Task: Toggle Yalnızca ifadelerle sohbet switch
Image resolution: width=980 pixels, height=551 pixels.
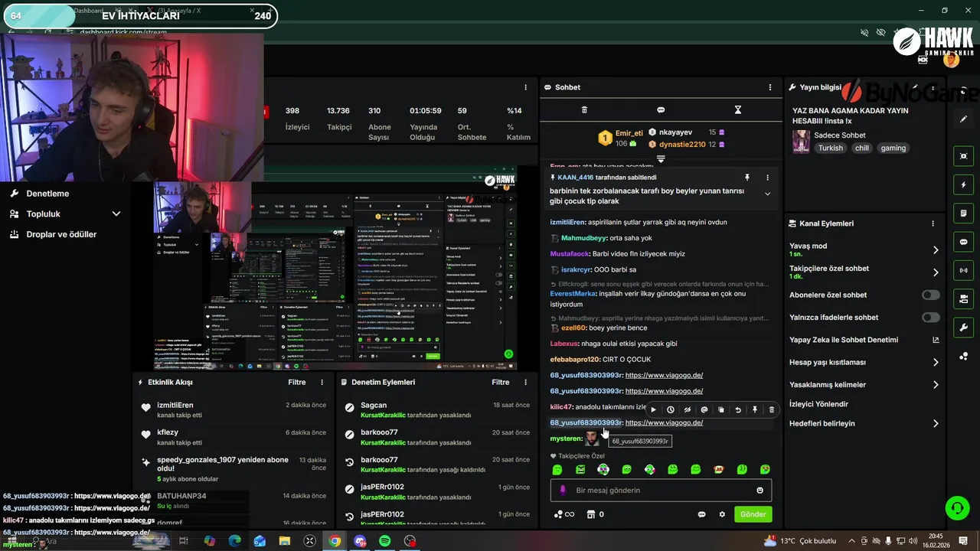Action: tap(931, 318)
